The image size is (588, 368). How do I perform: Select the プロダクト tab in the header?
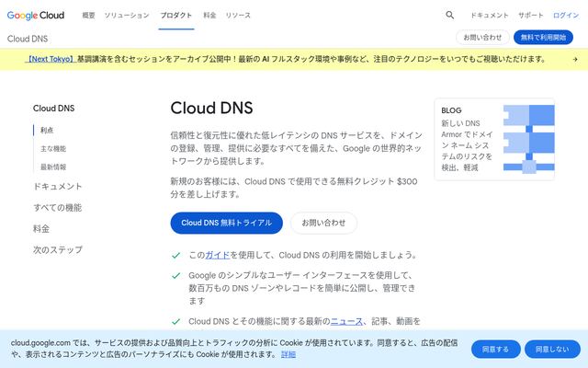coord(175,16)
